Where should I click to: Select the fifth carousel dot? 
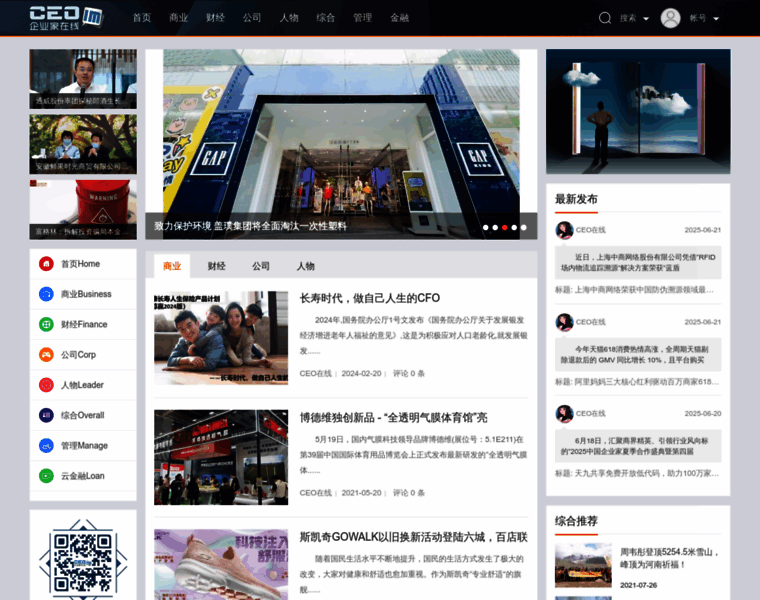(523, 227)
